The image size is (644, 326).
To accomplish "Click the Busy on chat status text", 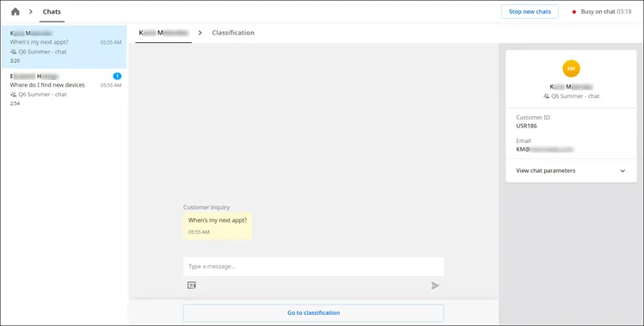I will point(598,12).
